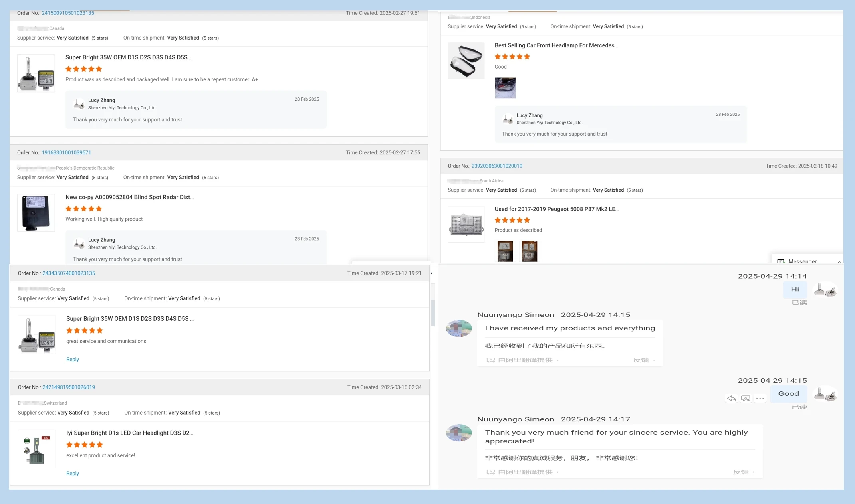Click seller avatar beside the Hi message

[x=825, y=290]
